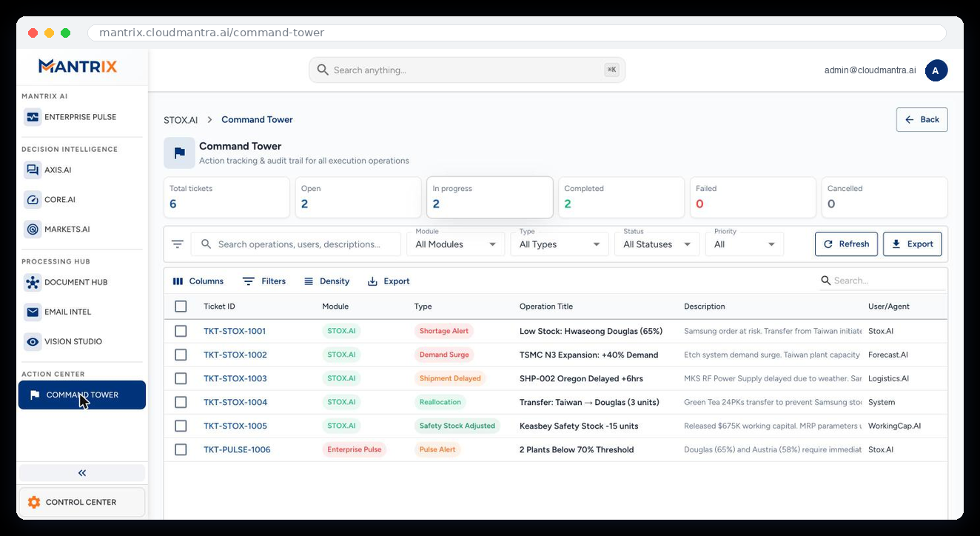
Task: Click the Search anything field
Action: point(467,70)
